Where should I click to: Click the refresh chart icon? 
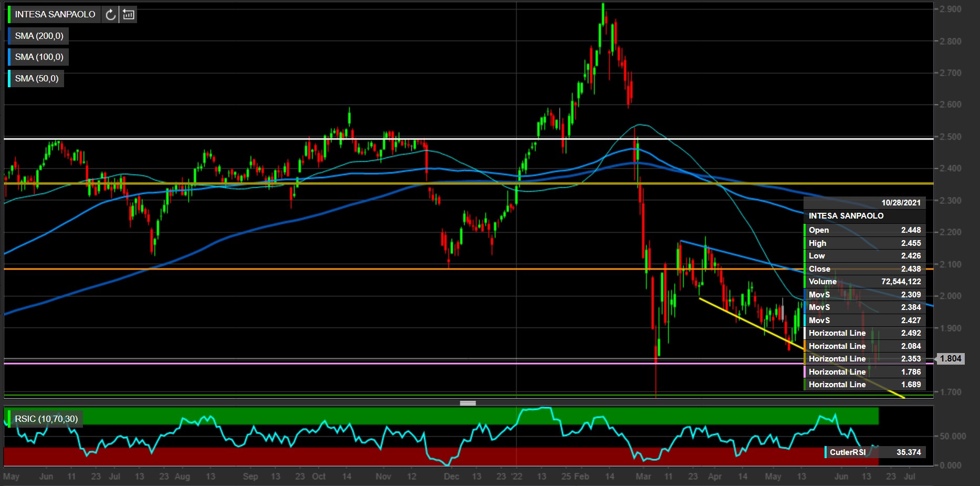point(110,15)
